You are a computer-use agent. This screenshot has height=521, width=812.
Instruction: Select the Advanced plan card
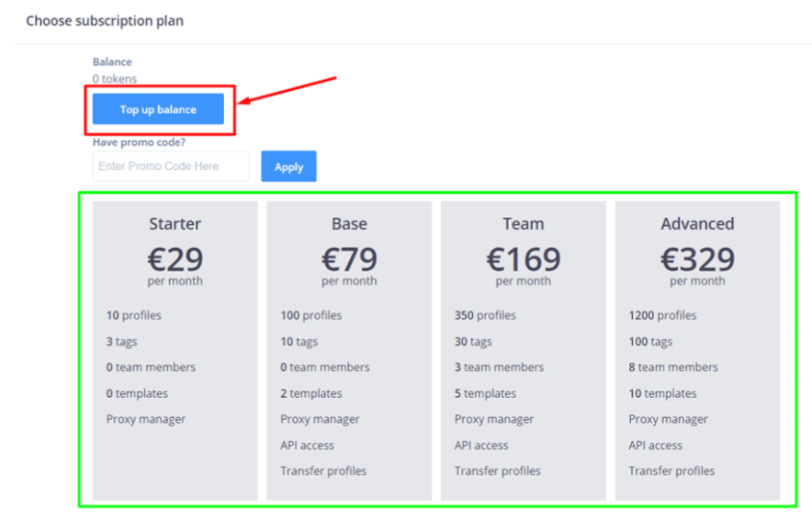(697, 350)
